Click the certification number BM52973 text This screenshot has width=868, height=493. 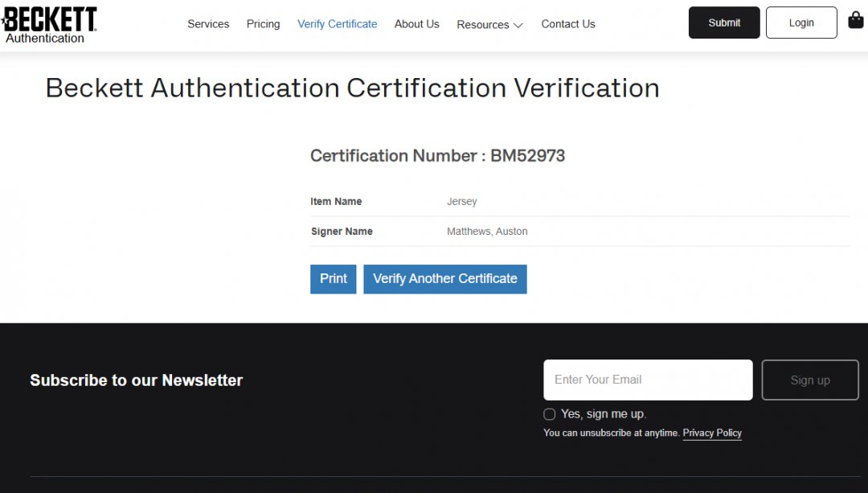click(527, 156)
